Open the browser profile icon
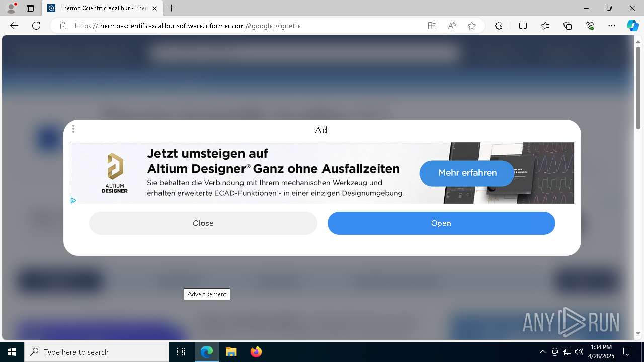The width and height of the screenshot is (644, 362). coord(11,8)
